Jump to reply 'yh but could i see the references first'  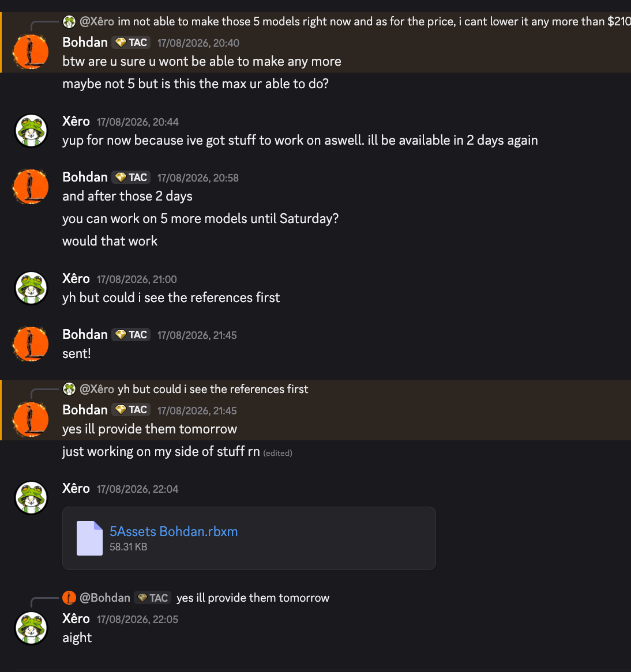click(x=213, y=389)
